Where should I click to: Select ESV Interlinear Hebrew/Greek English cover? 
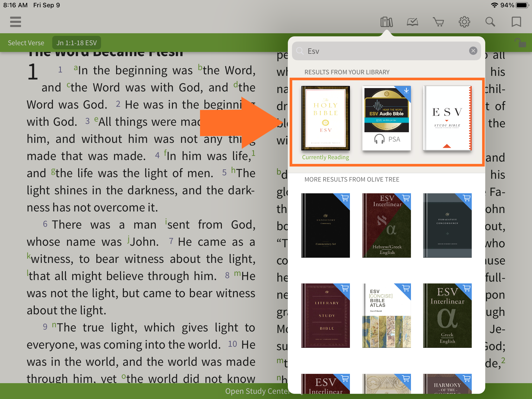coord(387,225)
